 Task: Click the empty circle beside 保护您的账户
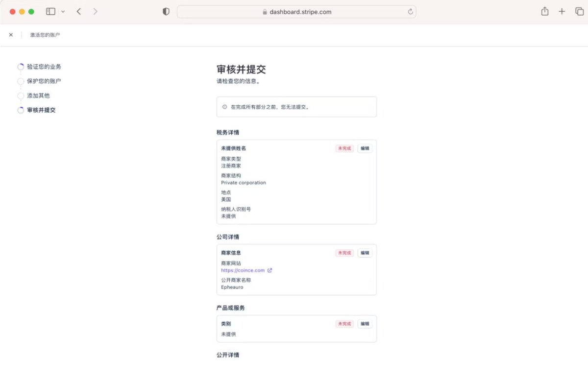pos(21,81)
